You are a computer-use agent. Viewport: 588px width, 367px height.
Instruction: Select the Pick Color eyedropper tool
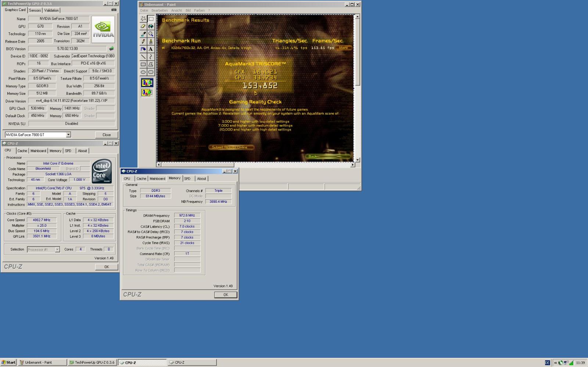pyautogui.click(x=143, y=34)
